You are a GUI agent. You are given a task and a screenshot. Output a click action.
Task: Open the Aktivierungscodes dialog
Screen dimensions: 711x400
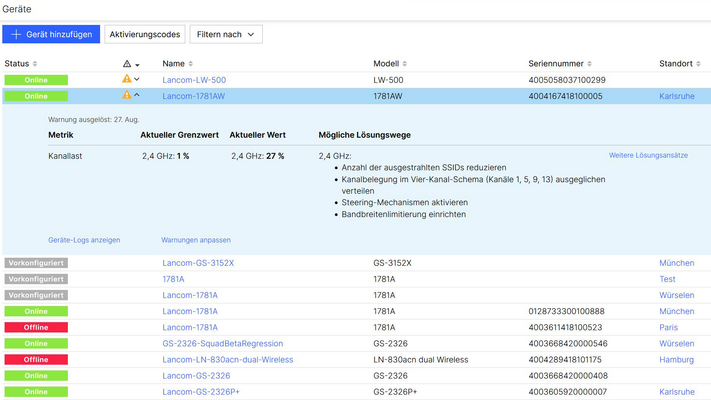tap(145, 34)
